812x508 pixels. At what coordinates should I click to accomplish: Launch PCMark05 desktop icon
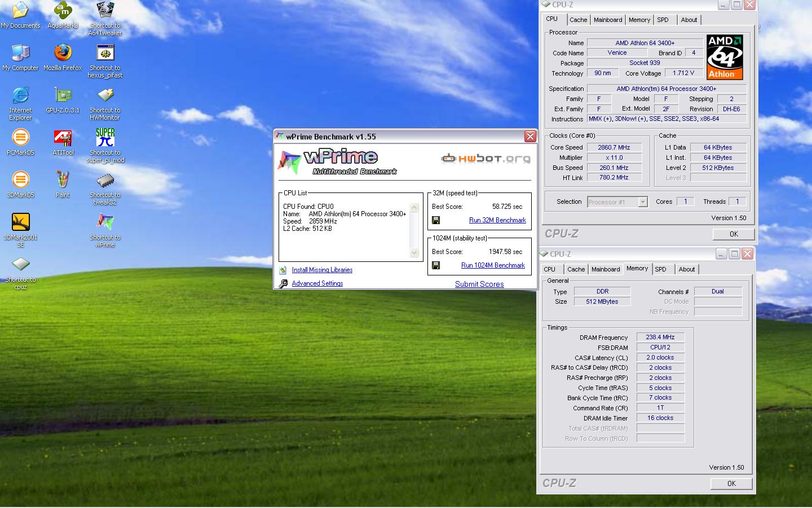tap(20, 142)
